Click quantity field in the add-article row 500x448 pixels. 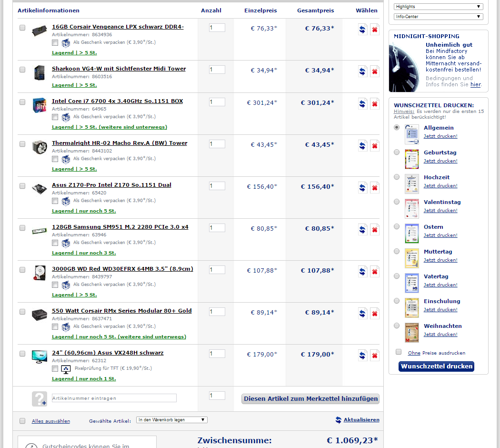(x=217, y=396)
